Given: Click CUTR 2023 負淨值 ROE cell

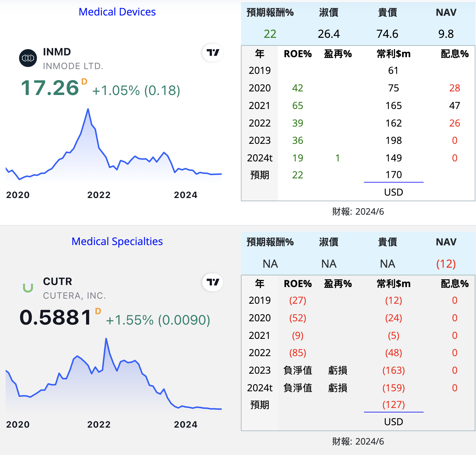Looking at the screenshot, I should [x=298, y=370].
